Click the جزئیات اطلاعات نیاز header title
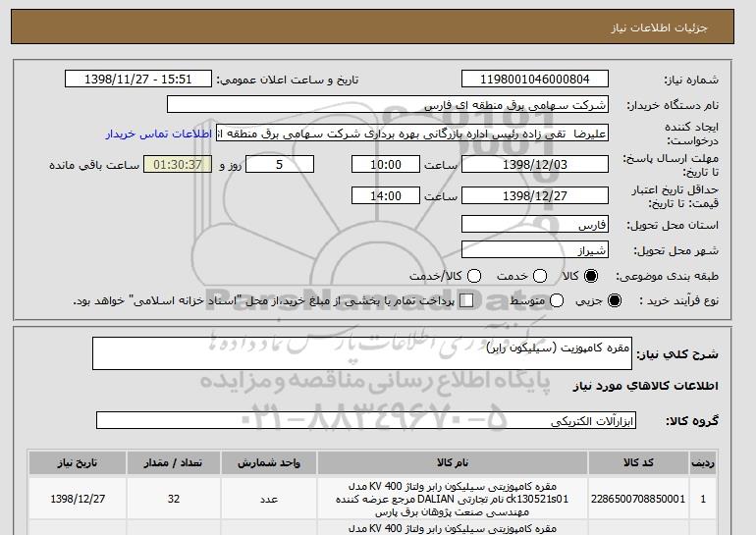The height and width of the screenshot is (535, 756). 659,27
